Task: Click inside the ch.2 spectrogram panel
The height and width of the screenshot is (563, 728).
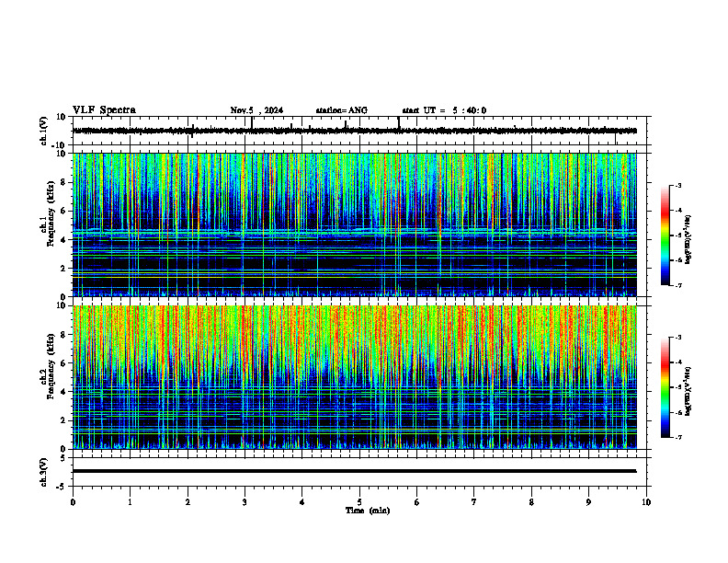Action: point(354,377)
